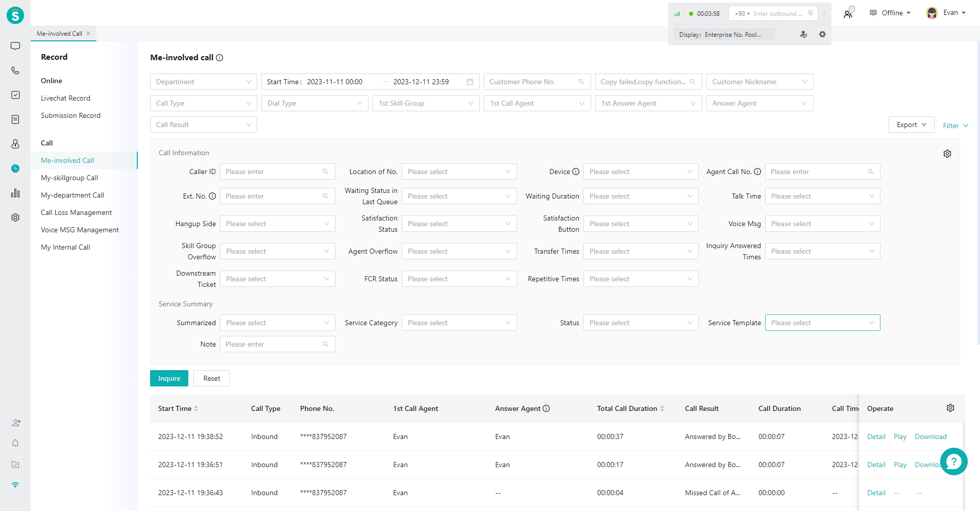Focus the Customer Phone No. search field
Image resolution: width=980 pixels, height=511 pixels.
(x=537, y=82)
